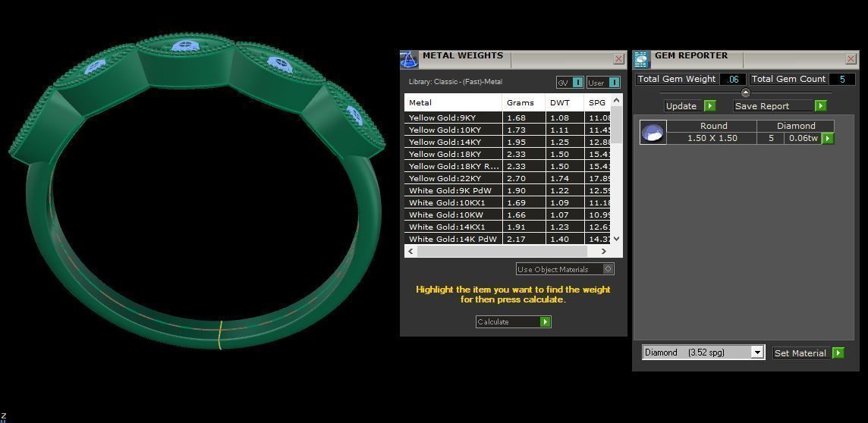Click the Update button
Screen dimensions: 868x423
690,105
